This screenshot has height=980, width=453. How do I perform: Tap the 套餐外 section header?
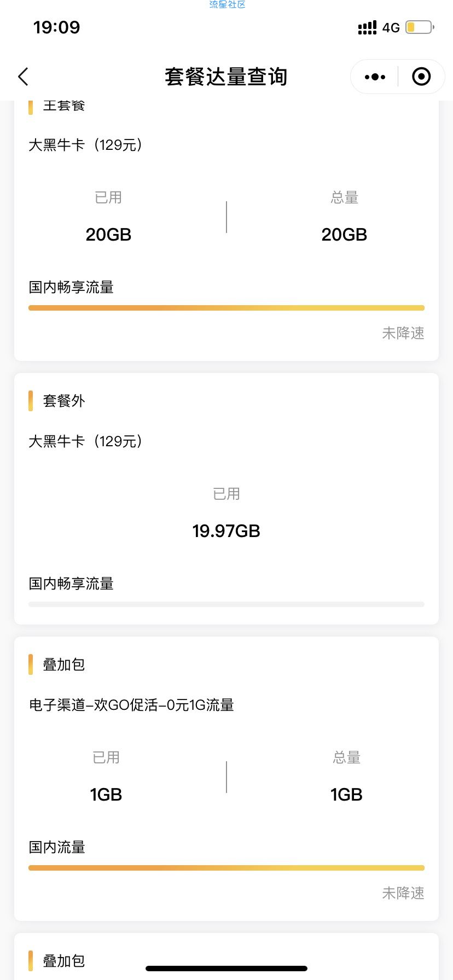[64, 401]
